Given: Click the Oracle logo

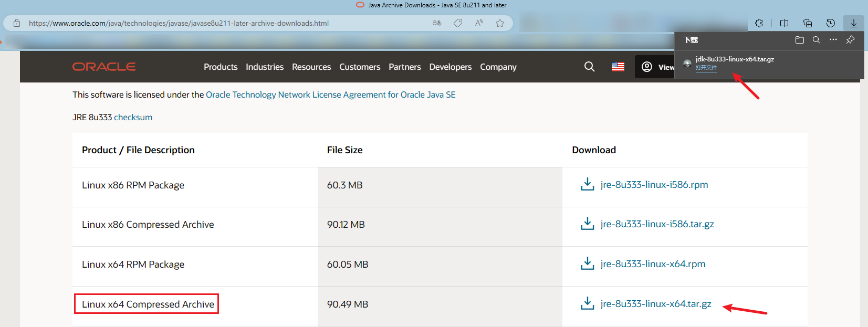Looking at the screenshot, I should coord(104,67).
